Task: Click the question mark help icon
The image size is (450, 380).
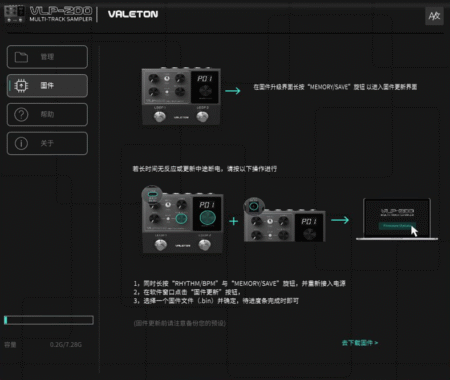Action: coord(21,115)
